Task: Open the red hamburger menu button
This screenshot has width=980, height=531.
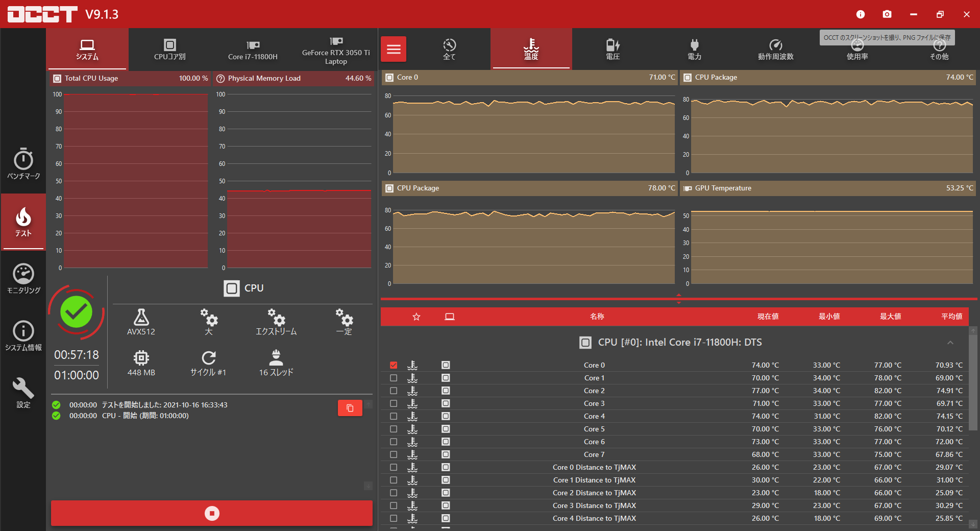Action: coord(394,49)
